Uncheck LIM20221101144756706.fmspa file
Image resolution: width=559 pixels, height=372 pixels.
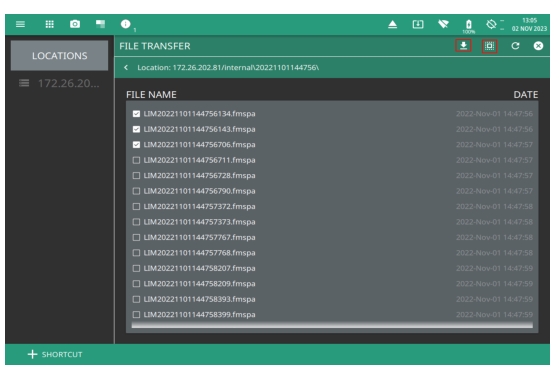pyautogui.click(x=136, y=145)
